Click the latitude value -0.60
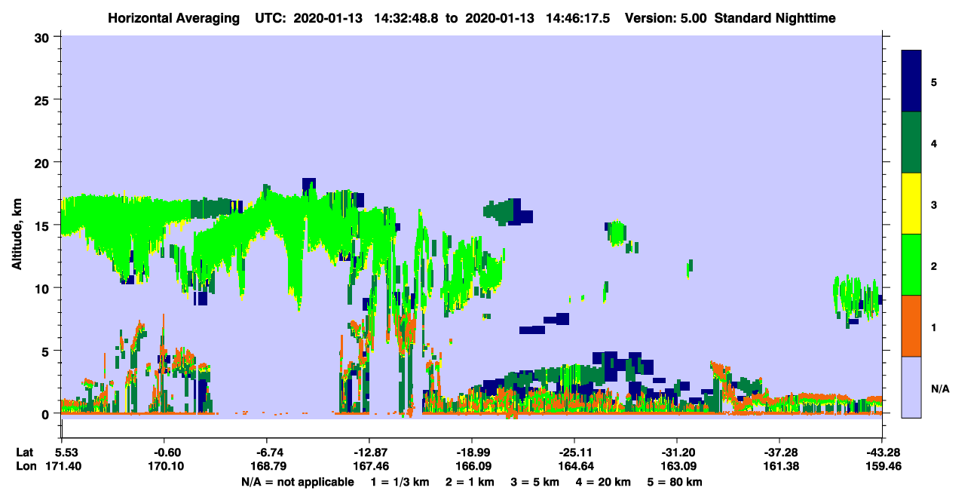 [x=164, y=452]
